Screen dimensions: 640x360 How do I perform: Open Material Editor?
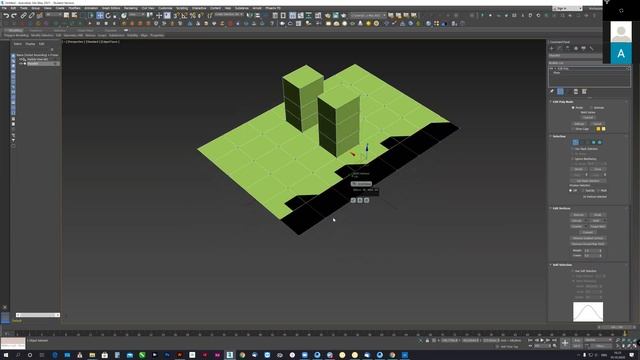click(x=318, y=16)
